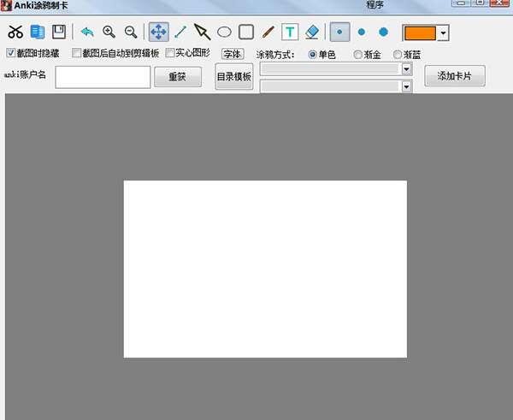Select the eraser tool

pos(311,33)
